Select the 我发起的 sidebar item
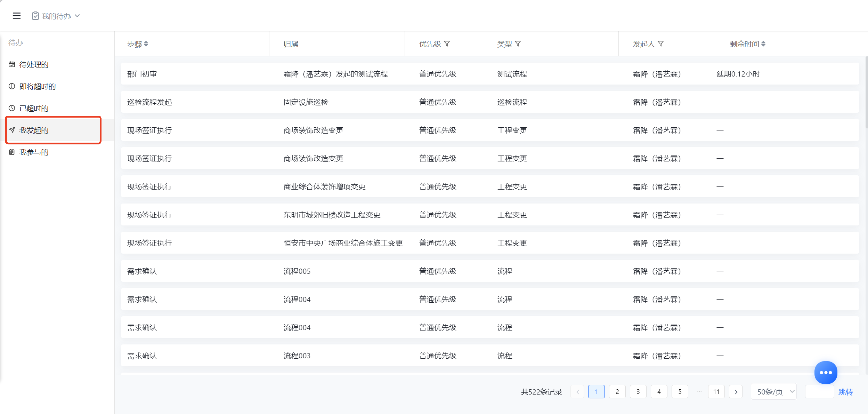This screenshot has height=414, width=868. click(x=57, y=130)
